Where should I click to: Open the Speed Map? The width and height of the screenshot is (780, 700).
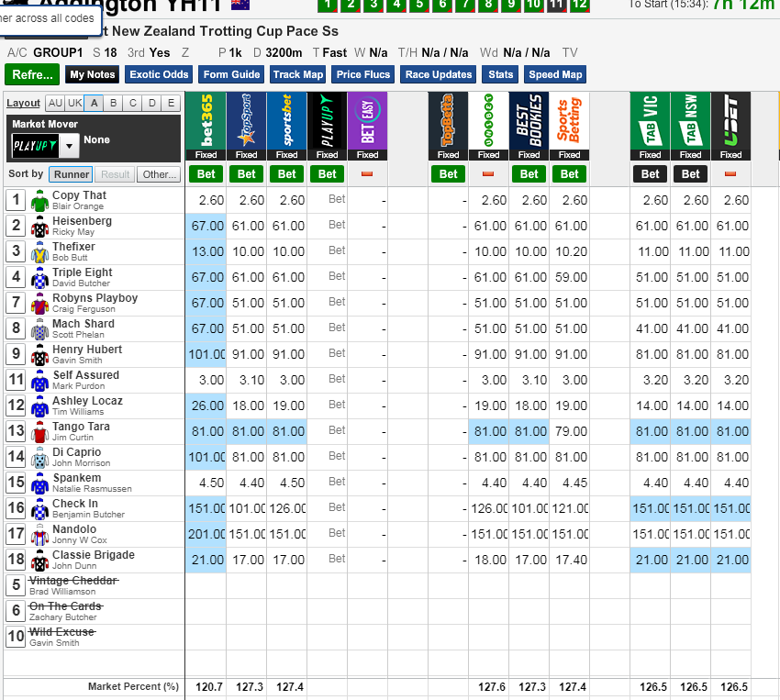click(555, 74)
